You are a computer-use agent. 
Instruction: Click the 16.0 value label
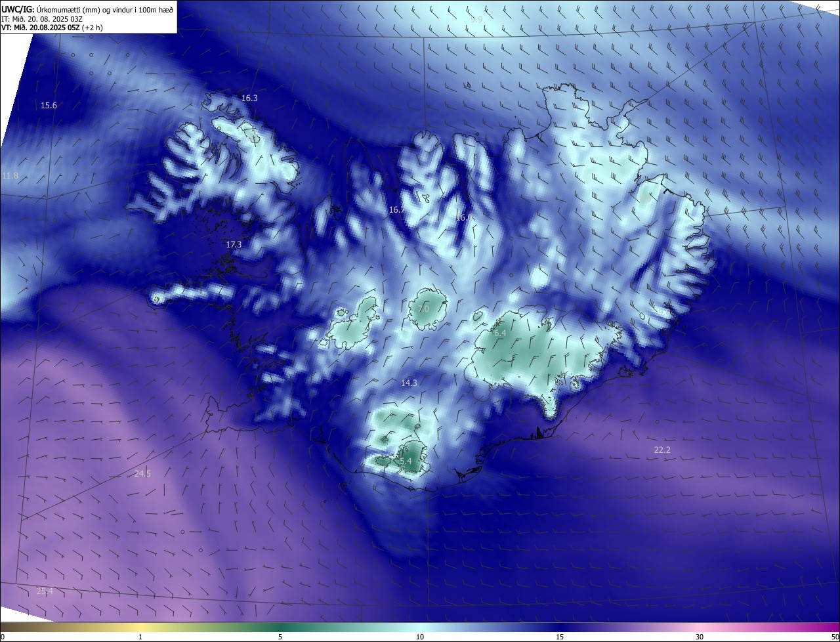[463, 217]
